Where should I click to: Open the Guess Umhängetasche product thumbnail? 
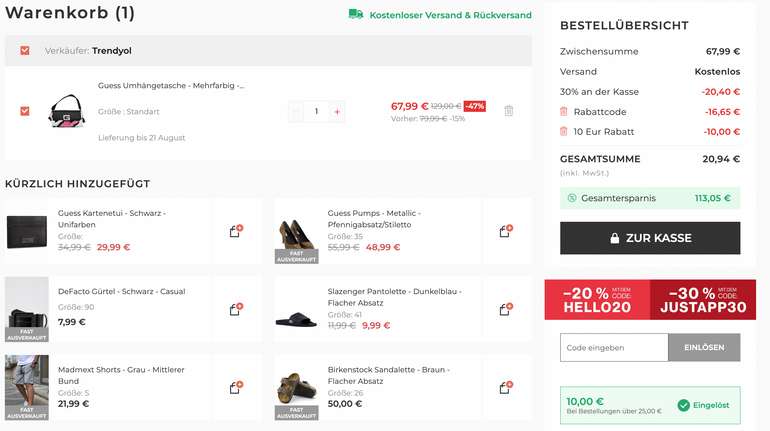click(67, 111)
